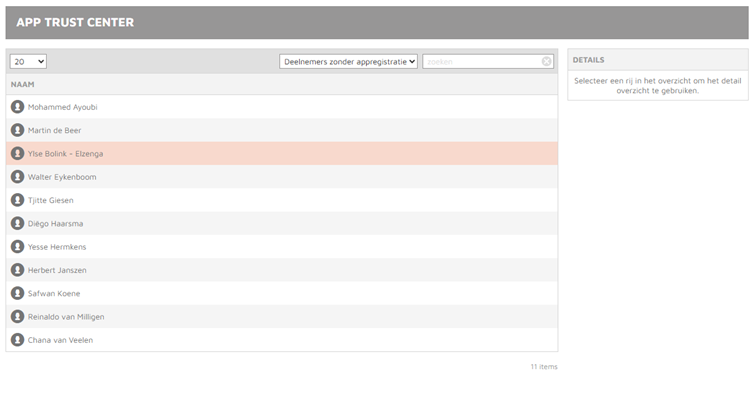Click the person icon beside Tjitte Giesen

pos(17,200)
